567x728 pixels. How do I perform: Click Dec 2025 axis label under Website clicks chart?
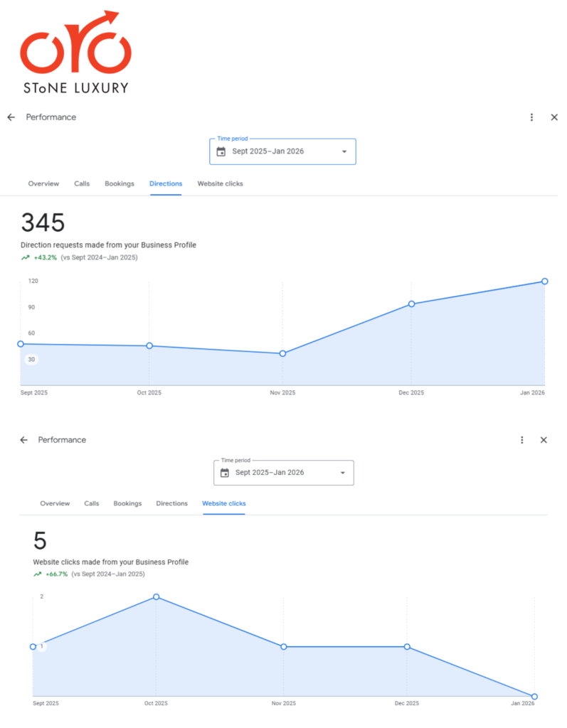point(407,703)
